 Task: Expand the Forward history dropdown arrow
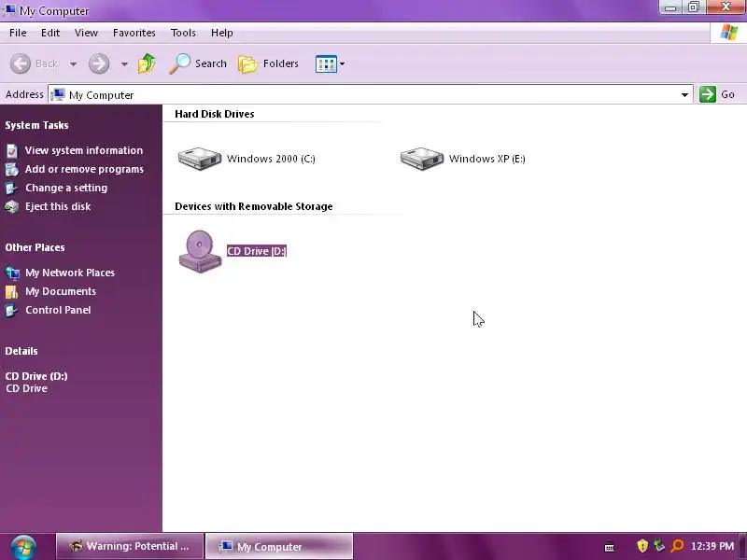point(124,63)
